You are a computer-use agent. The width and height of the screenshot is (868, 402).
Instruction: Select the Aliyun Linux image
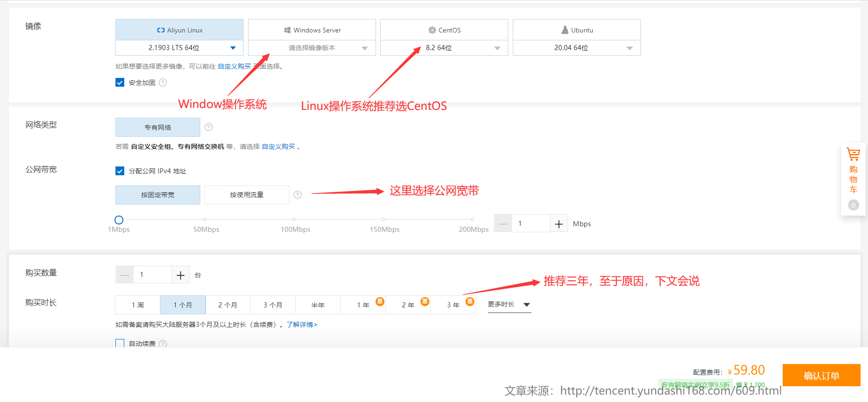[179, 30]
